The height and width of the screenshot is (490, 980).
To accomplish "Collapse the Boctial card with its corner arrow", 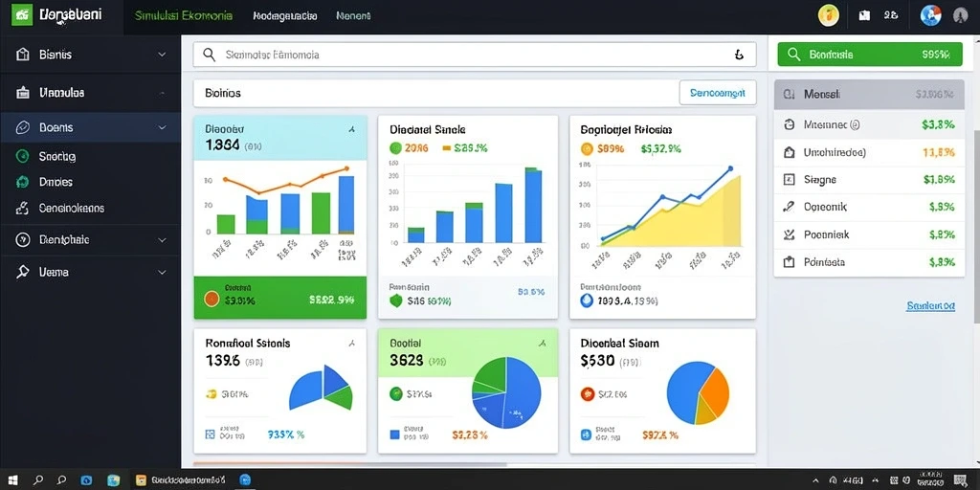I will point(544,343).
